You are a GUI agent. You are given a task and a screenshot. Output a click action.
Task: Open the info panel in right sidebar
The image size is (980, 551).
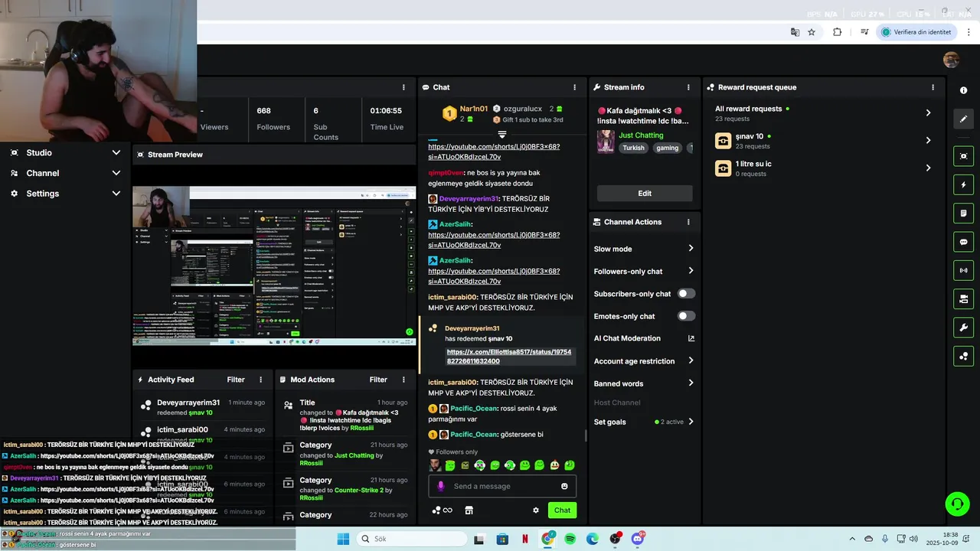click(963, 90)
